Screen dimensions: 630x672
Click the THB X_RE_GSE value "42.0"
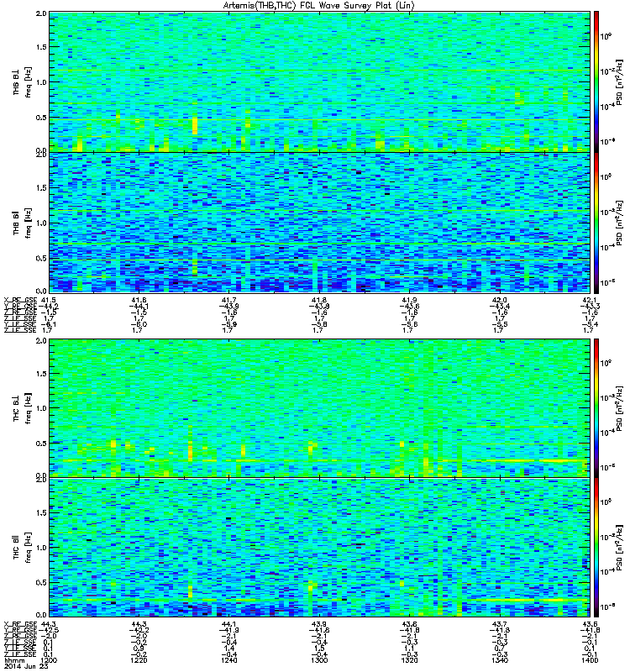(x=500, y=300)
